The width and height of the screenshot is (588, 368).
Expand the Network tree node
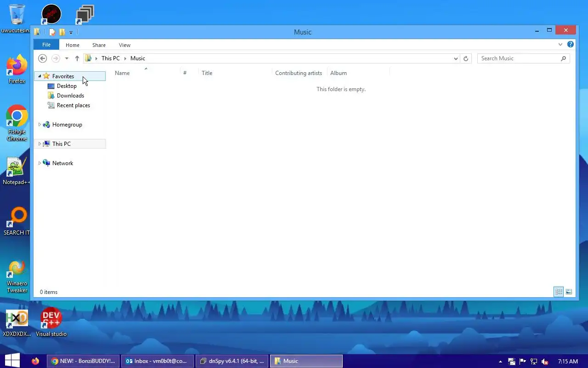(40, 163)
